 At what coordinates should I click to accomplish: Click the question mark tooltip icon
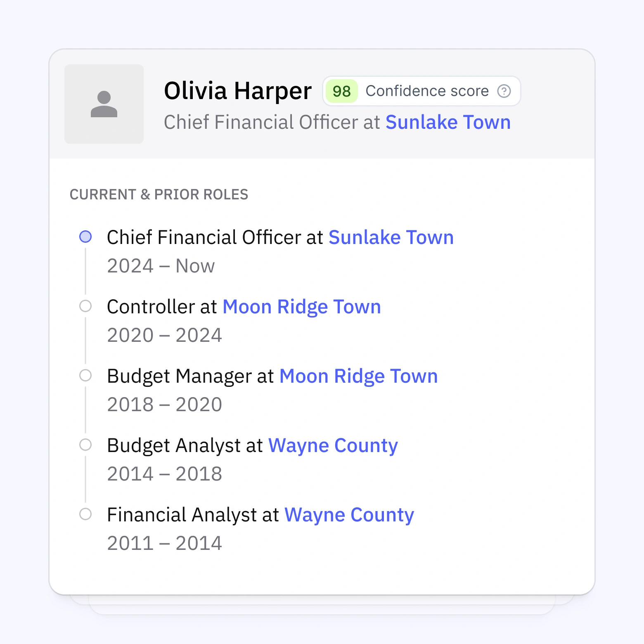coord(504,91)
